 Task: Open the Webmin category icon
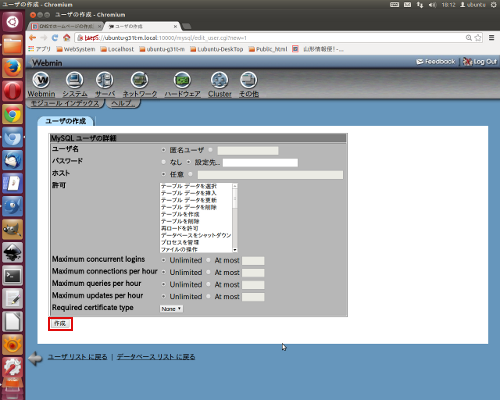tap(41, 80)
